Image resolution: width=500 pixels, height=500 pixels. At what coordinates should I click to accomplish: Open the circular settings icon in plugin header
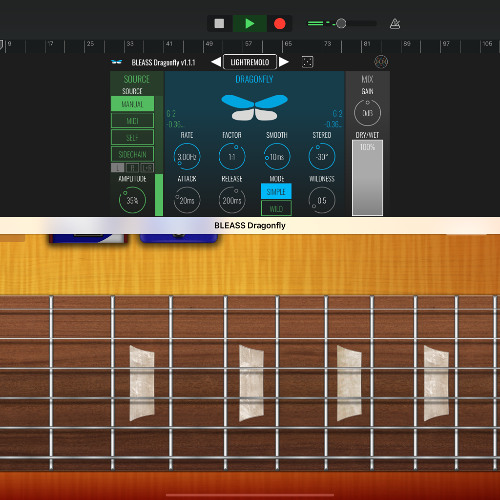coord(381,62)
